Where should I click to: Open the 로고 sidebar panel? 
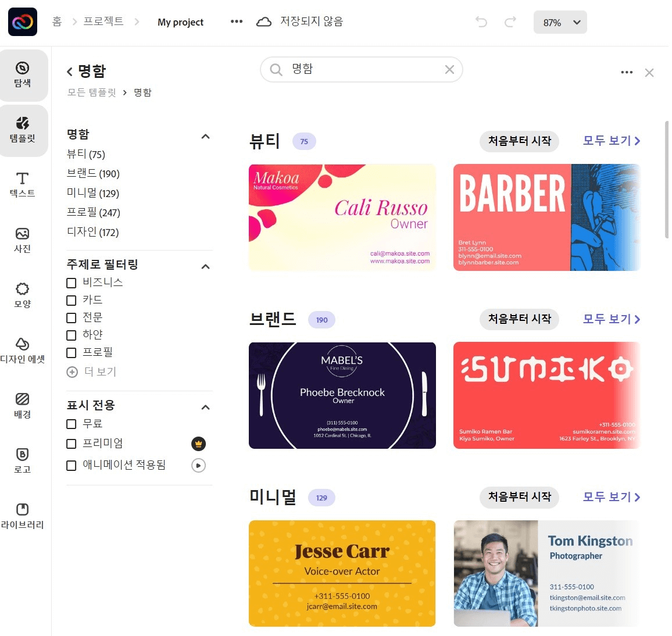(x=22, y=461)
